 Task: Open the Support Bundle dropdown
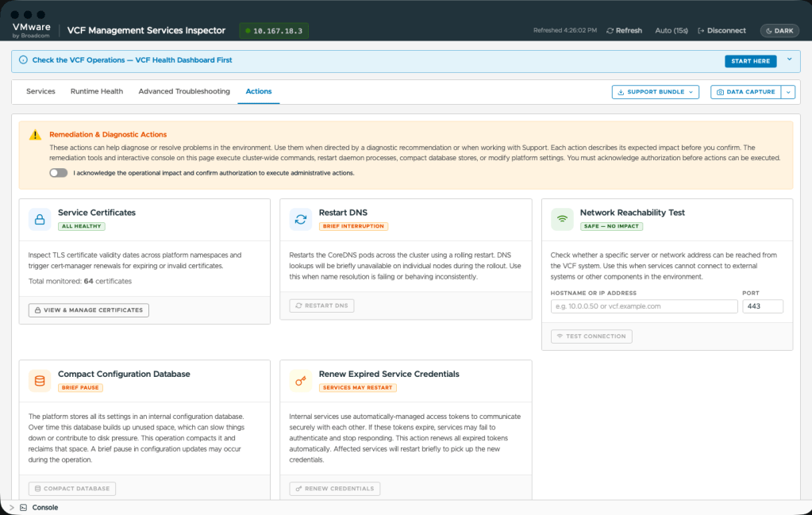(x=655, y=91)
